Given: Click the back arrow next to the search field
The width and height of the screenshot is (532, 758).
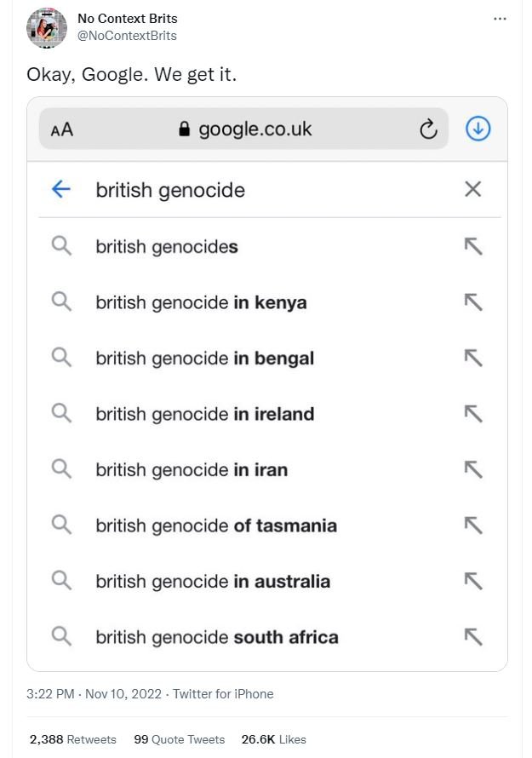Looking at the screenshot, I should tap(60, 189).
